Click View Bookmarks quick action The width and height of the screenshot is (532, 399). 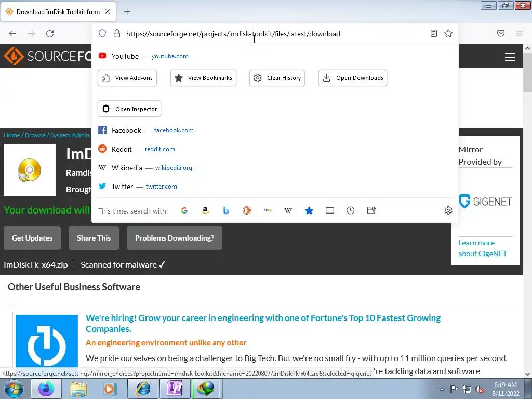(203, 78)
